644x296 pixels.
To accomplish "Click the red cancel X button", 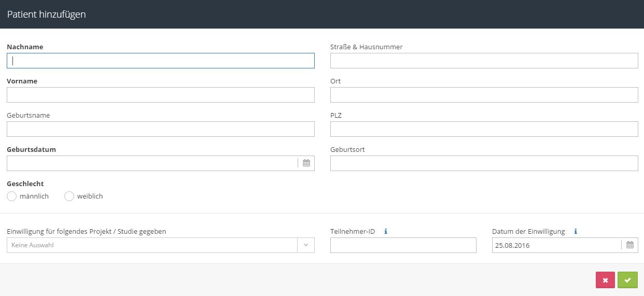I will point(605,280).
